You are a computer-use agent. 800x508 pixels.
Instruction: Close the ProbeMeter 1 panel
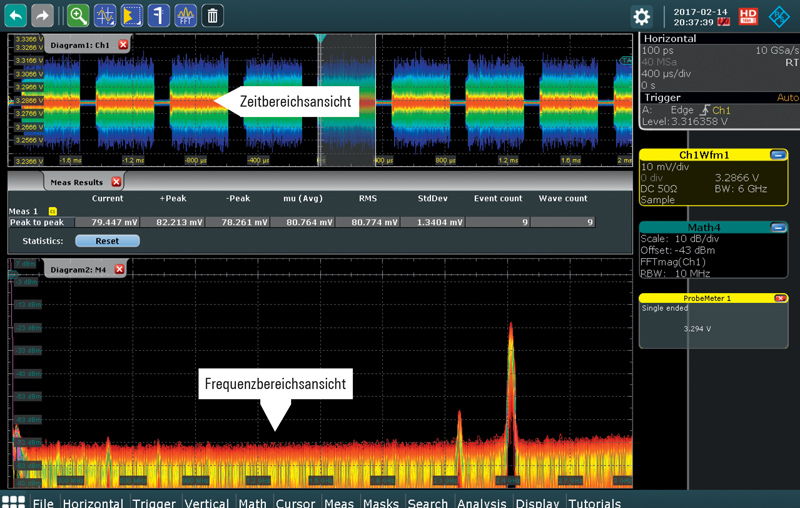(x=780, y=298)
